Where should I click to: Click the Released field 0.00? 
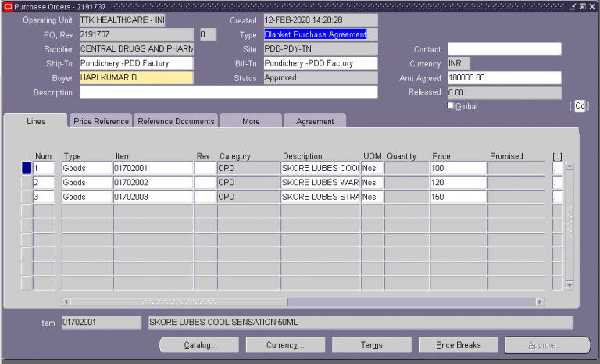(x=505, y=92)
